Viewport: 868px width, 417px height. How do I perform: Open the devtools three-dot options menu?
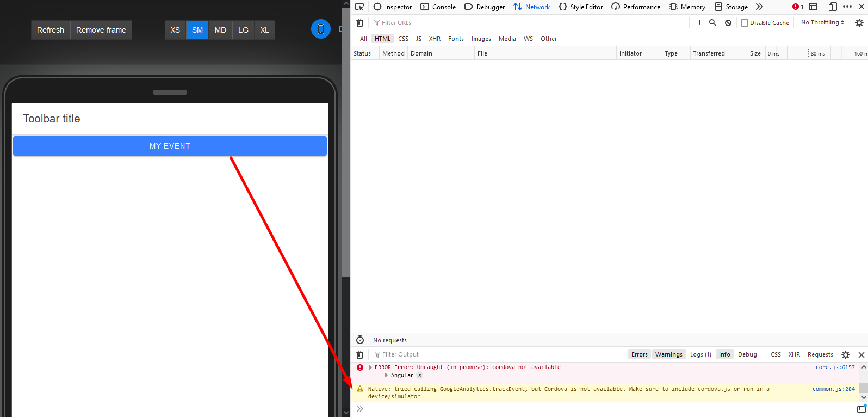(x=847, y=7)
